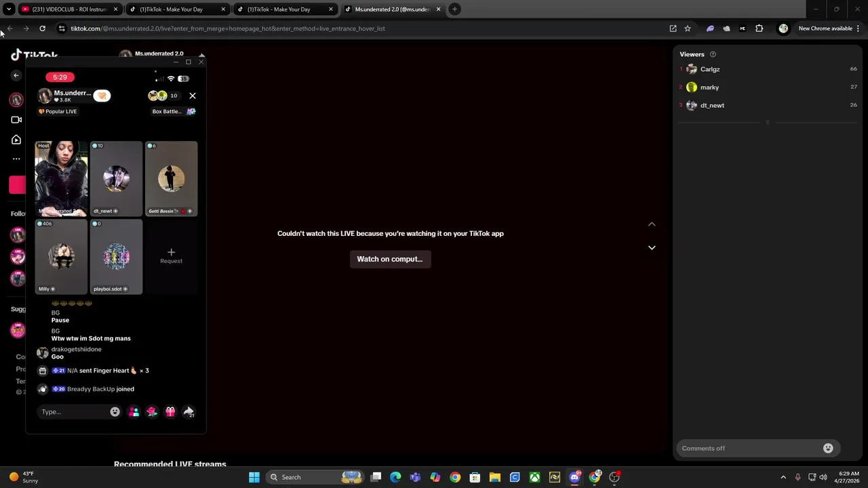
Task: Send a rose in the LIVE chat bar
Action: (x=152, y=411)
